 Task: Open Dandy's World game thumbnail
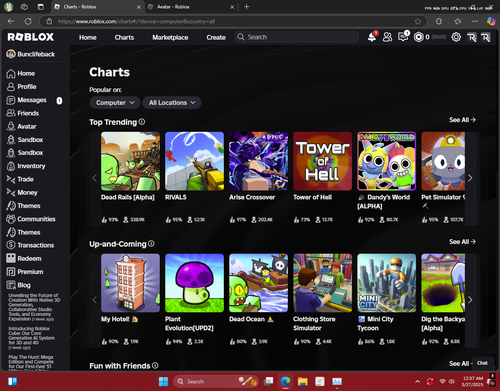point(387,161)
